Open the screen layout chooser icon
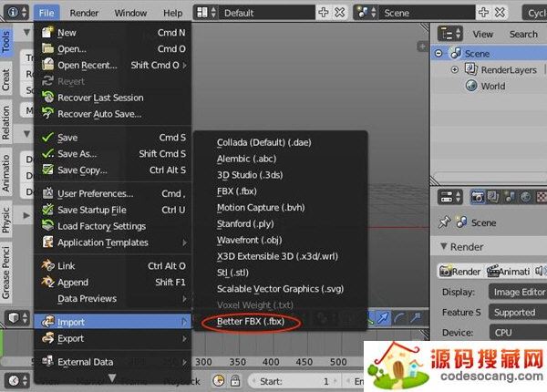Image resolution: width=547 pixels, height=392 pixels. [x=206, y=13]
